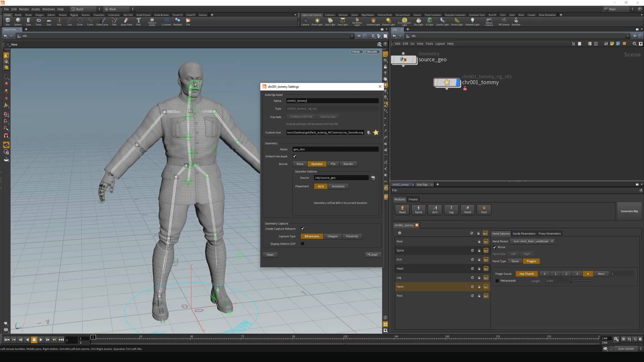644x362 pixels.
Task: Switch to the Rigging shelf tab
Action: (x=74, y=15)
